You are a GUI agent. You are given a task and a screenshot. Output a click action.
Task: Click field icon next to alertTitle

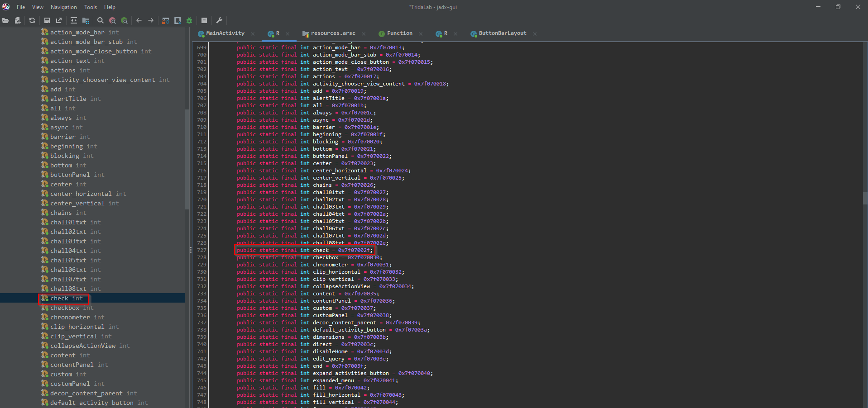coord(45,98)
